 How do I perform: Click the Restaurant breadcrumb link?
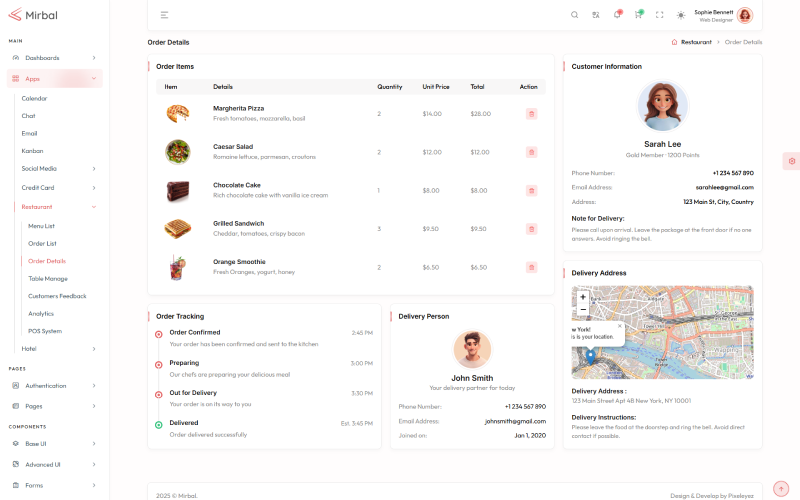pyautogui.click(x=696, y=42)
